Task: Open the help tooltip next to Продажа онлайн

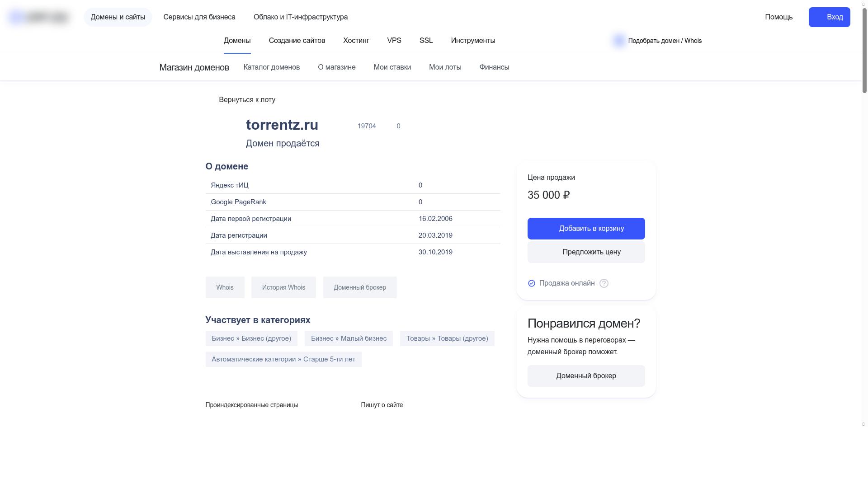Action: tap(604, 283)
